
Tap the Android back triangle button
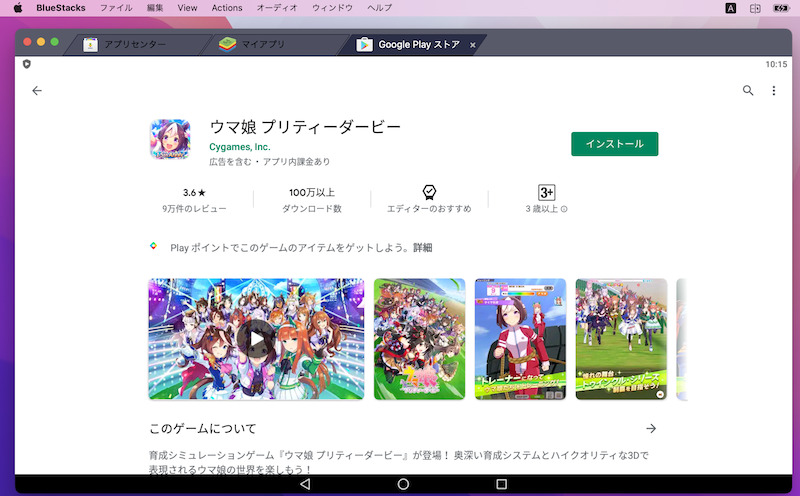[x=305, y=484]
